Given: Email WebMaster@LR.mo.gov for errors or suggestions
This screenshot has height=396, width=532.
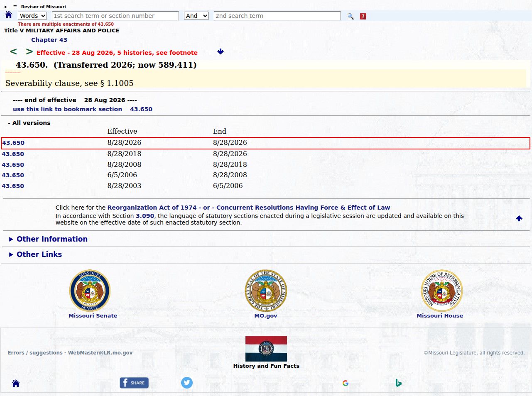Looking at the screenshot, I should tap(100, 353).
